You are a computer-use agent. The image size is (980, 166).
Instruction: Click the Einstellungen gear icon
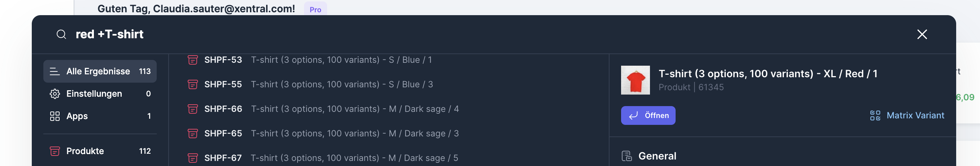[x=55, y=94]
